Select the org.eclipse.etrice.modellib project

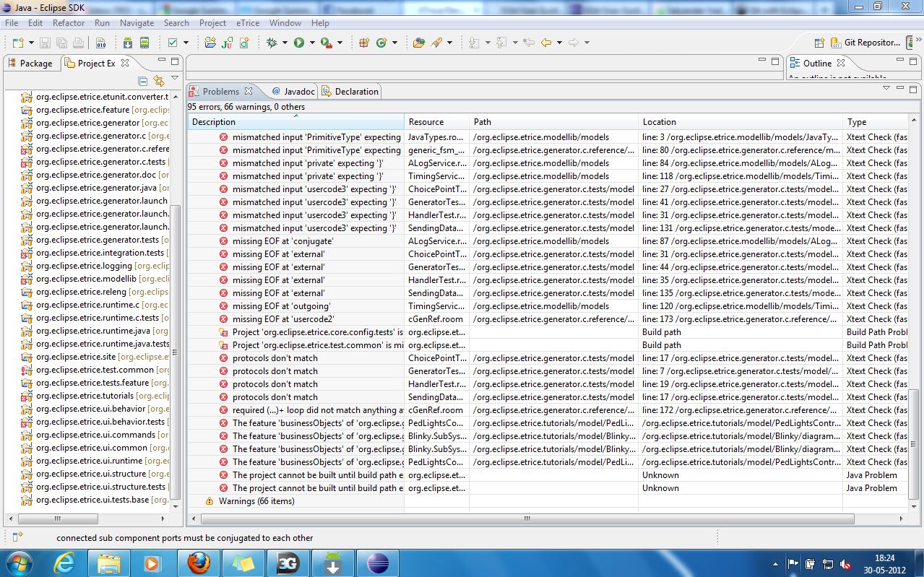[95, 279]
